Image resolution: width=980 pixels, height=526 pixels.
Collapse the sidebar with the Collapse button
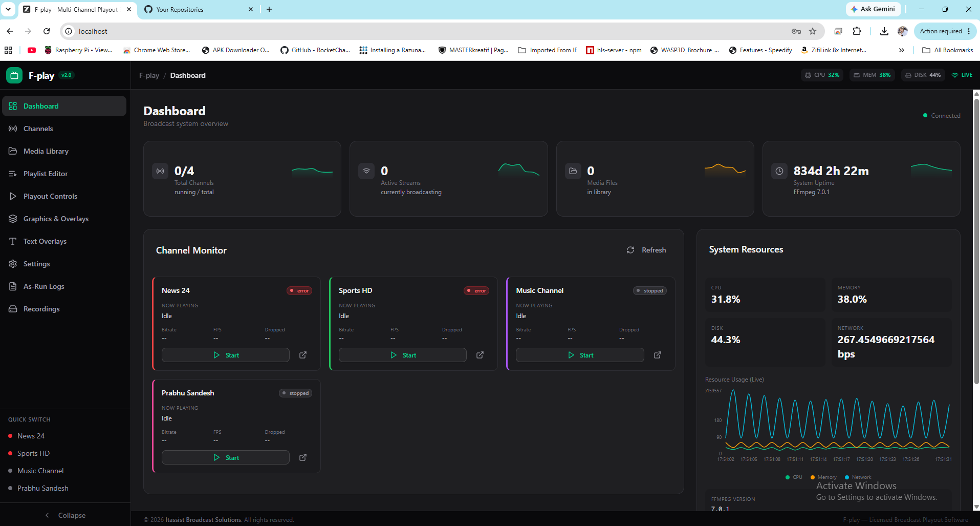(65, 515)
